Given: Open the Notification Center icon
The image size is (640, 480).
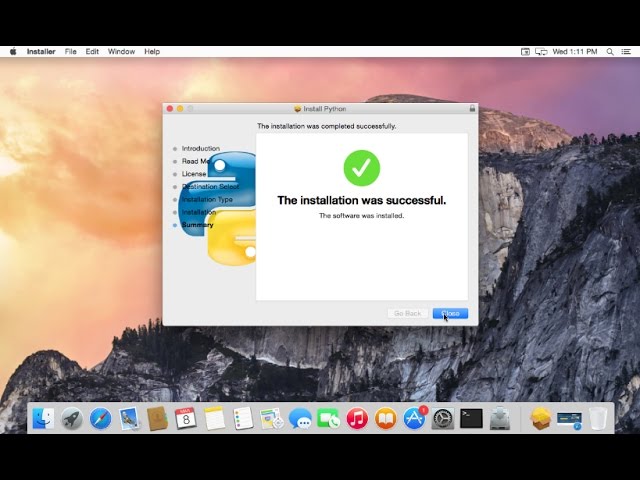Looking at the screenshot, I should click(626, 52).
